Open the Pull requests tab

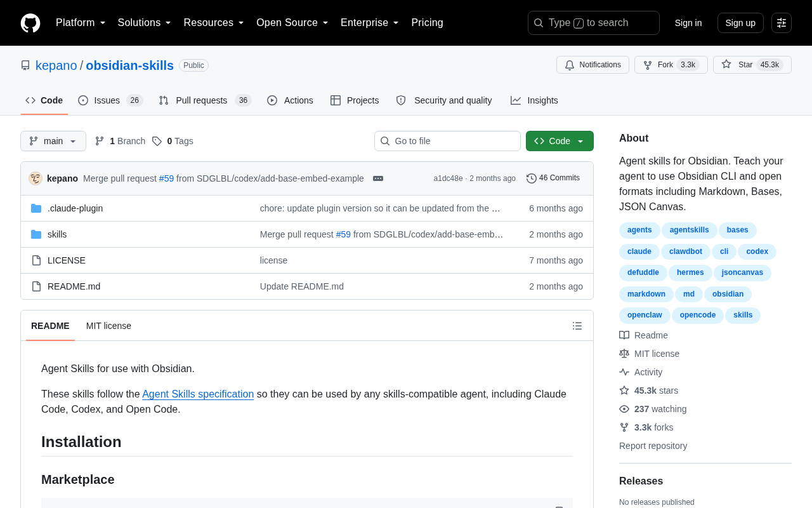click(x=205, y=100)
